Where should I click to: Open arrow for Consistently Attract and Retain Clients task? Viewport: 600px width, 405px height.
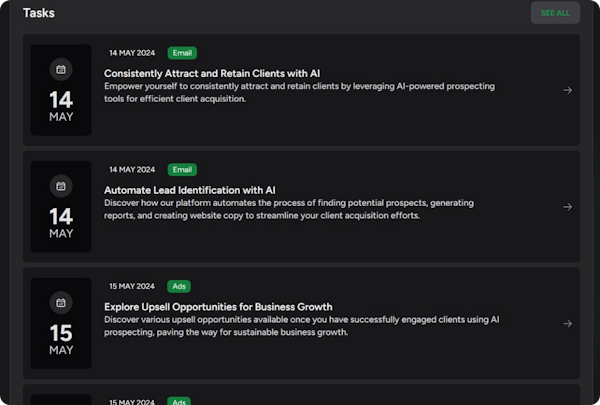point(567,90)
